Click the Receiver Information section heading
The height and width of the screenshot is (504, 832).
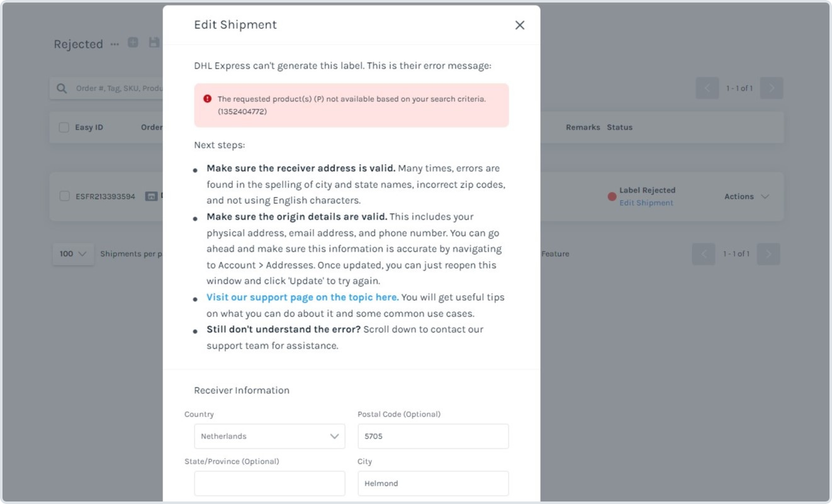242,390
